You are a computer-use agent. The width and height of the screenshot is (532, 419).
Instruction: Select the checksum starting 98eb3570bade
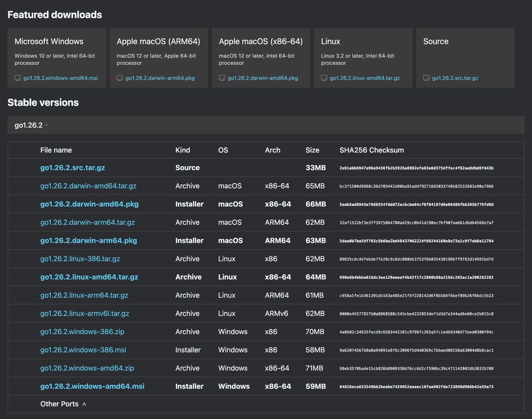click(x=416, y=368)
